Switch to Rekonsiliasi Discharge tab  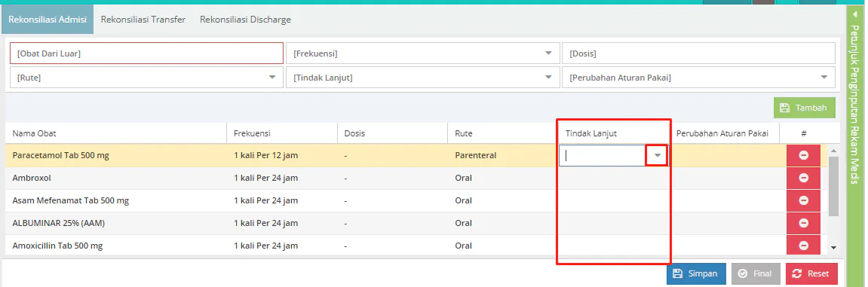point(245,20)
